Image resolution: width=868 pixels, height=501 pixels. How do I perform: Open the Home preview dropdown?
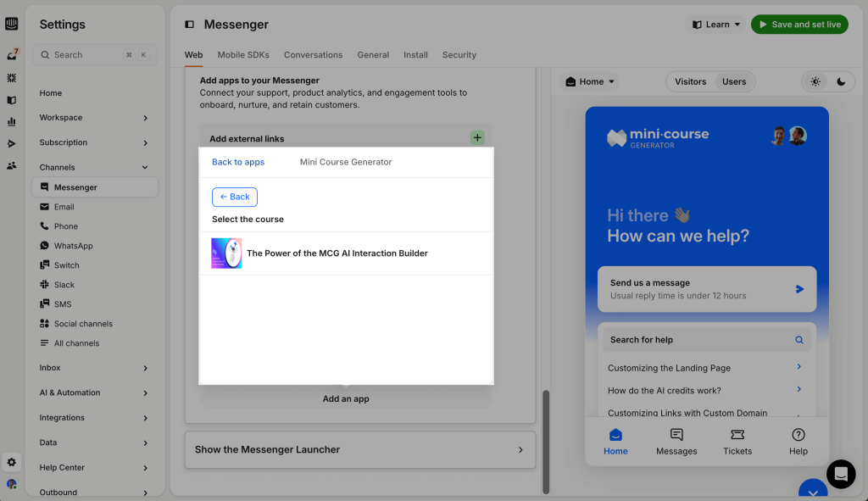(x=590, y=81)
